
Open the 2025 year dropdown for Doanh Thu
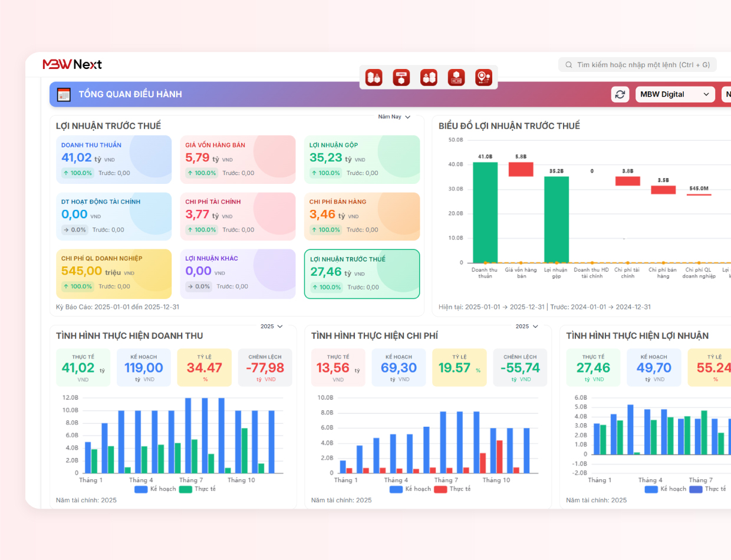click(x=271, y=326)
